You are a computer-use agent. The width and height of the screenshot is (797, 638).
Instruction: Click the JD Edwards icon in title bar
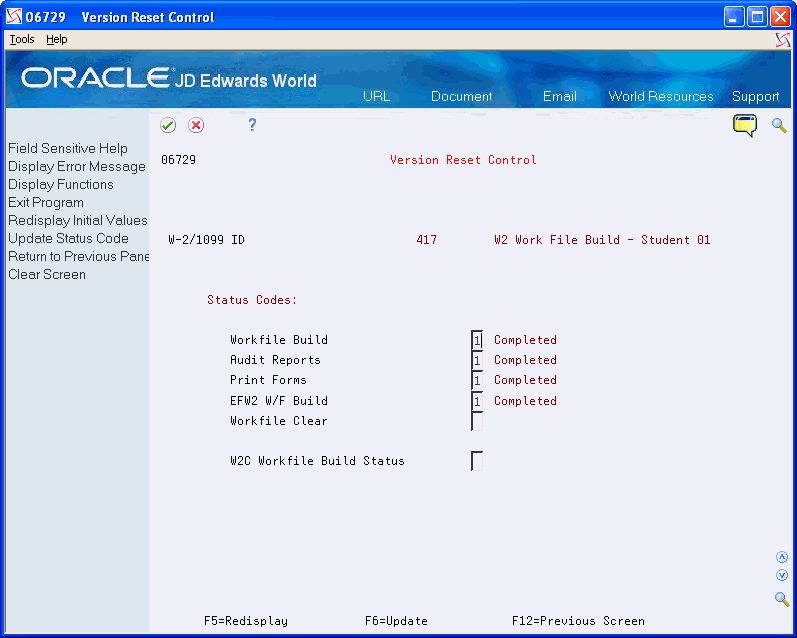pyautogui.click(x=14, y=17)
